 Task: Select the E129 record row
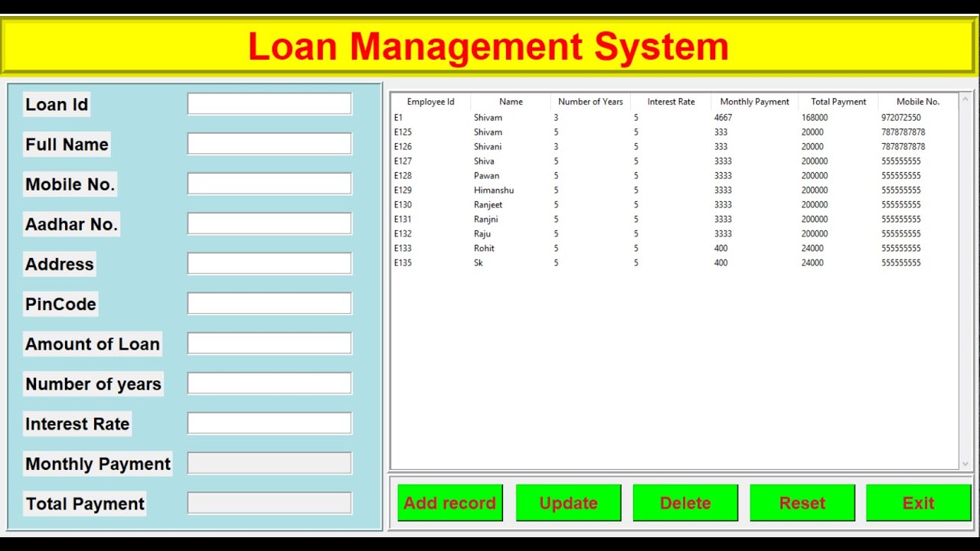[x=675, y=191]
